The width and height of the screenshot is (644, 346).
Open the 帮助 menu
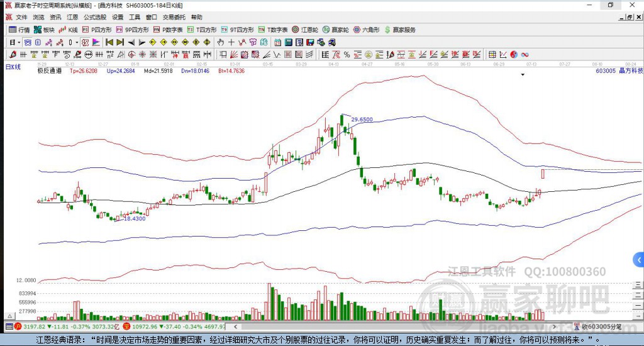(197, 17)
